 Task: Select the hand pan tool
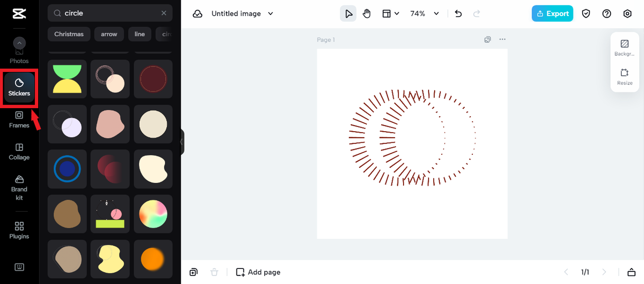[x=367, y=14]
